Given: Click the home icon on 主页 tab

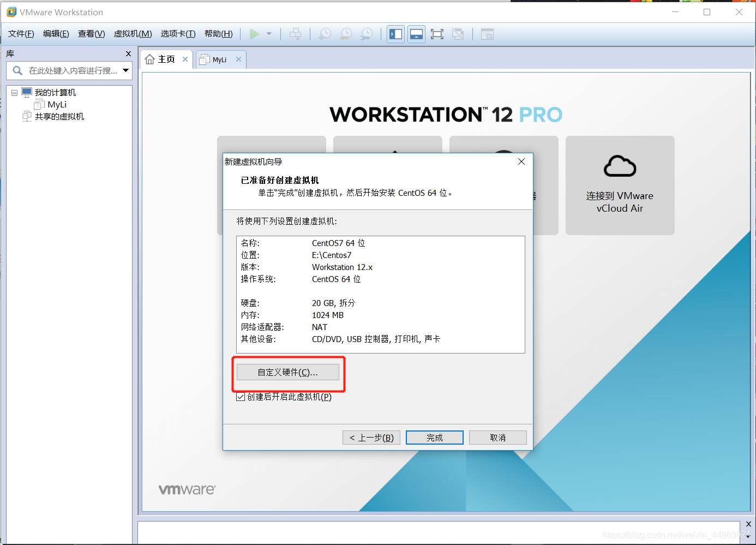Looking at the screenshot, I should point(150,59).
